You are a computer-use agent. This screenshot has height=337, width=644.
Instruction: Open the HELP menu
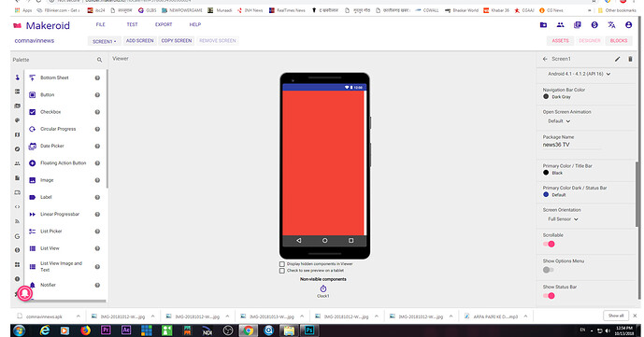pyautogui.click(x=195, y=24)
